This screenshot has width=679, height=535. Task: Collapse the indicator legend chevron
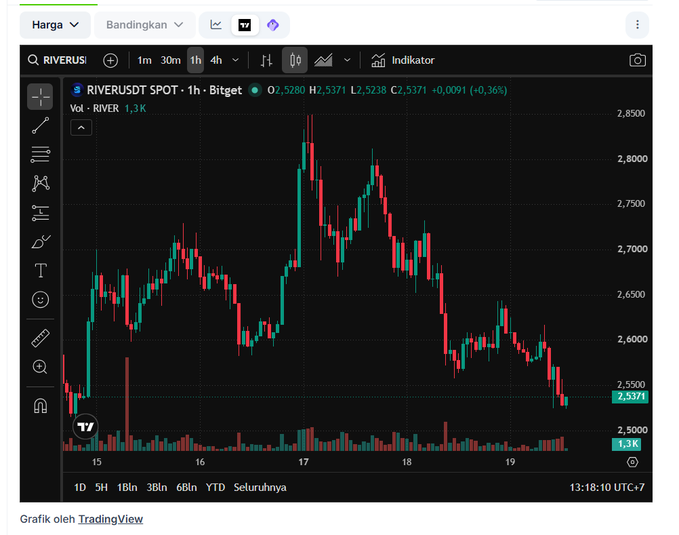81,128
